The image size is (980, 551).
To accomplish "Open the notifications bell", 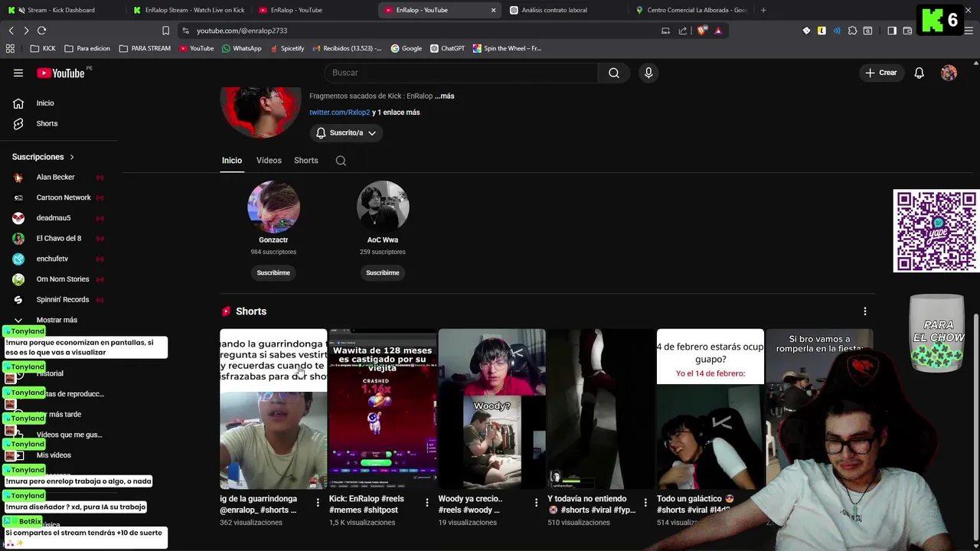I will pos(919,73).
